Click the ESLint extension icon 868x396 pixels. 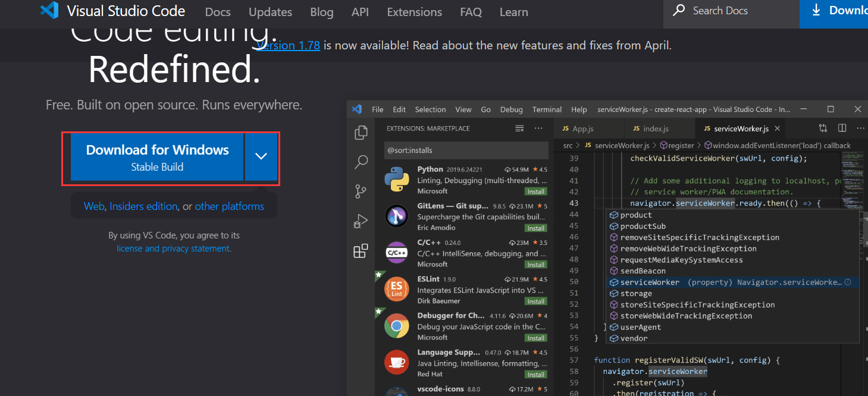(396, 290)
